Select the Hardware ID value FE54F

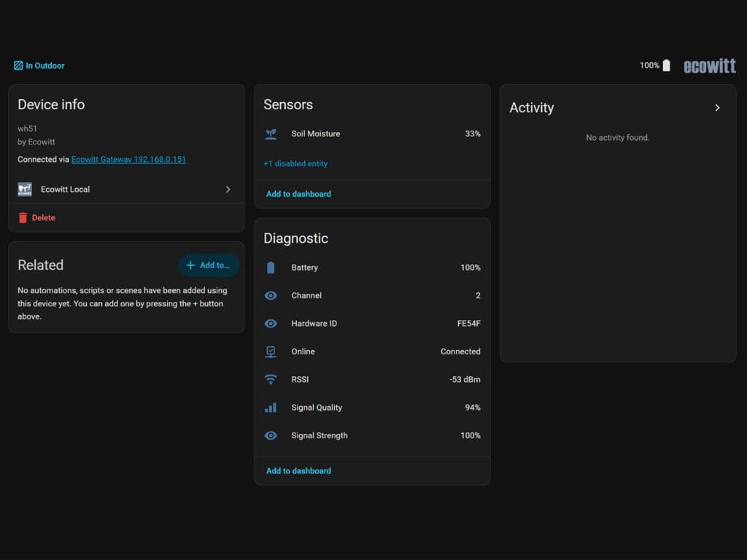click(469, 324)
